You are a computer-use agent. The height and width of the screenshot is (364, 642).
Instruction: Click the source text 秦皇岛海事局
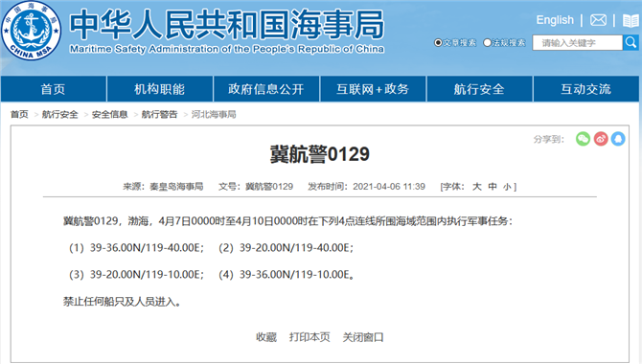coord(176,187)
